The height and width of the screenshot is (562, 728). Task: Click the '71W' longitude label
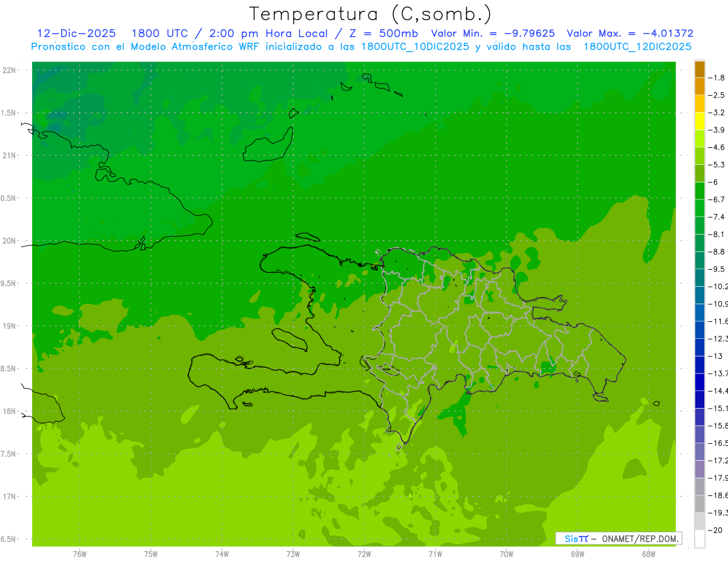pos(435,554)
